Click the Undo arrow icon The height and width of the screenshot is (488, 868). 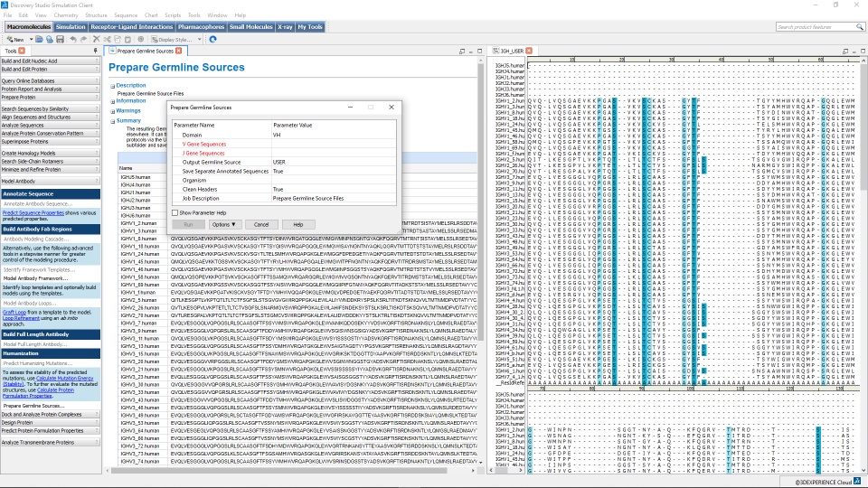(73, 40)
